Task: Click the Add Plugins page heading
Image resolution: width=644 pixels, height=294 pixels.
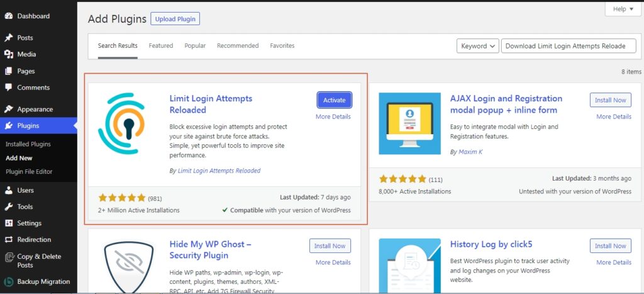Action: click(x=117, y=19)
